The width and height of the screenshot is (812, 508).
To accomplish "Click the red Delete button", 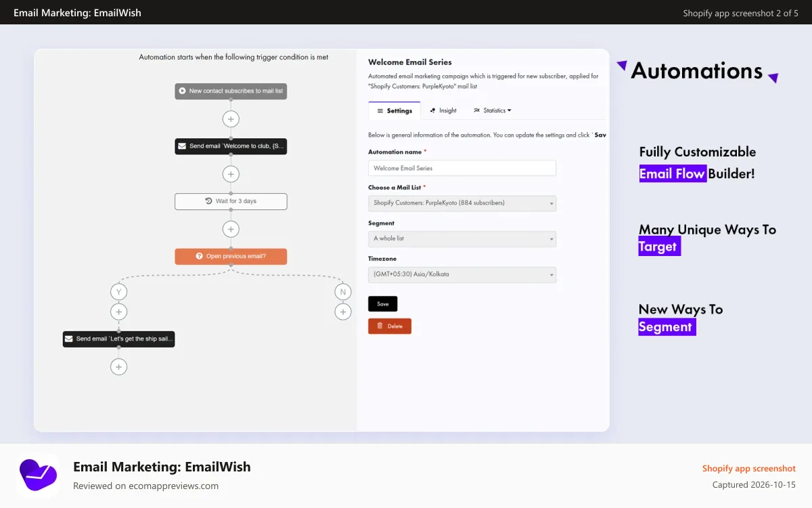I will 390,326.
